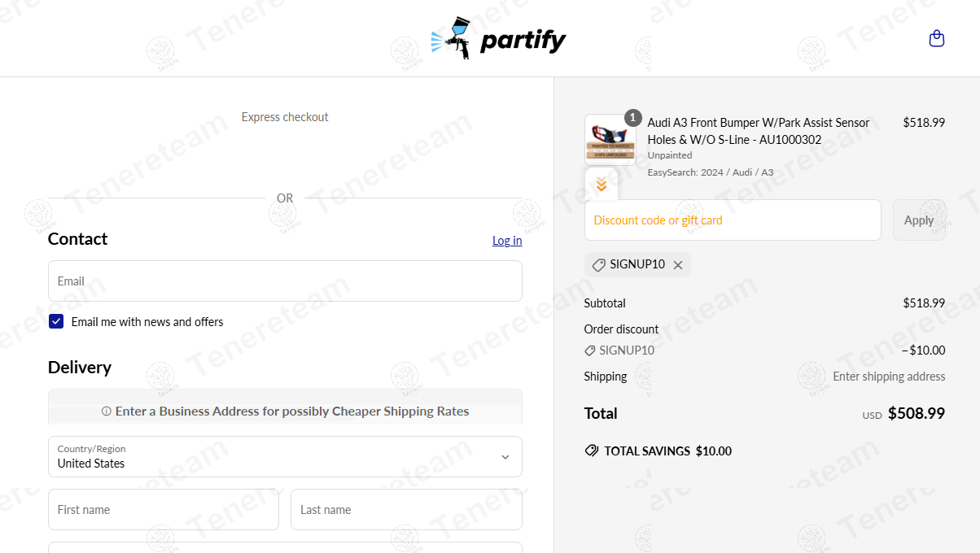
Task: Click the tag icon under Order discount
Action: click(x=589, y=351)
